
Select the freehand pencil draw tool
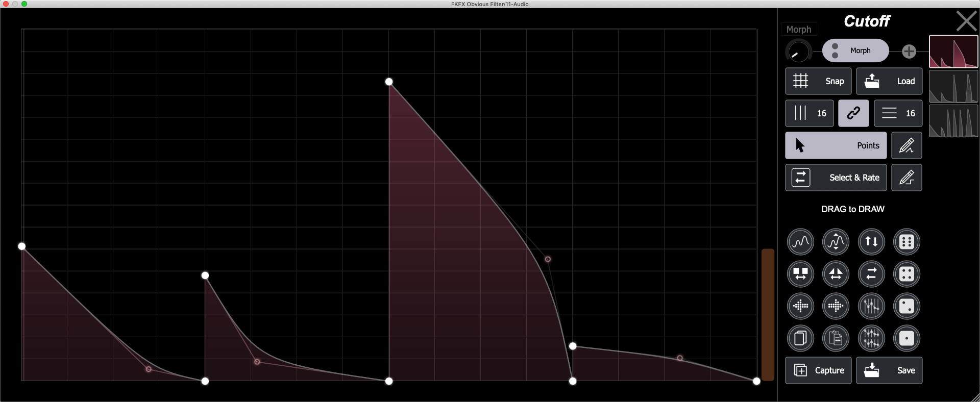[x=906, y=145]
